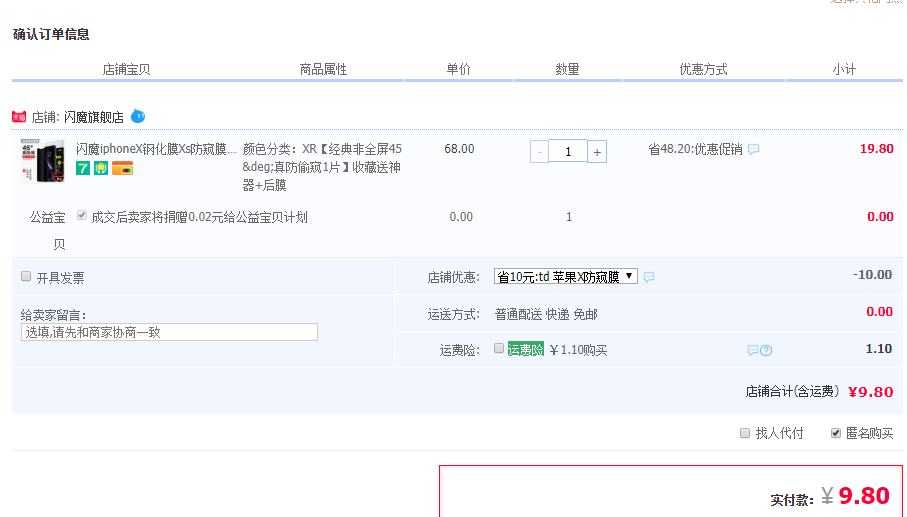Click the 普通配送 快递 免邮 shipping text
Viewport: 907px width, 517px height.
coord(546,315)
